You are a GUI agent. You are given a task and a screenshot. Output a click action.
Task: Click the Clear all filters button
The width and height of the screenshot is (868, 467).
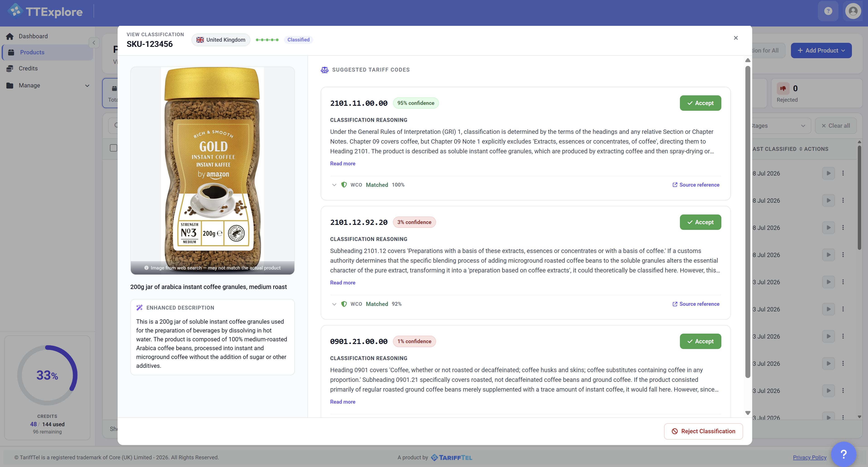(836, 126)
